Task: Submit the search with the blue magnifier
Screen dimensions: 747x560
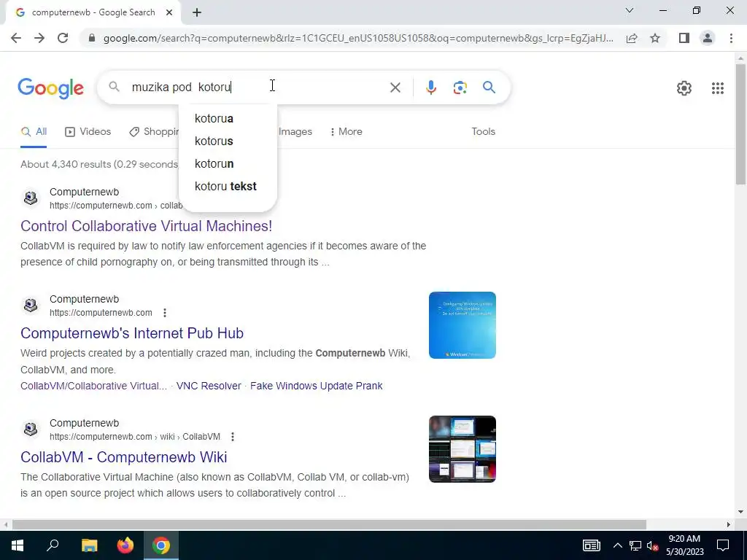Action: (489, 87)
